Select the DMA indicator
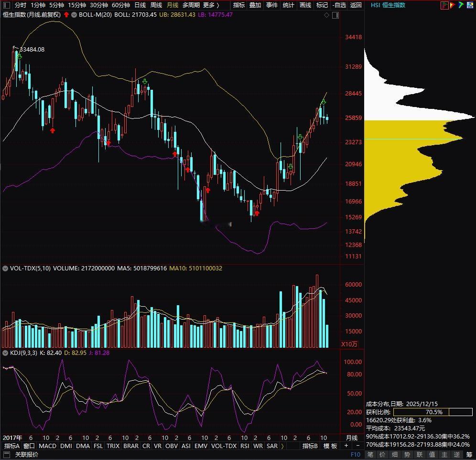This screenshot has width=476, height=460. click(83, 446)
